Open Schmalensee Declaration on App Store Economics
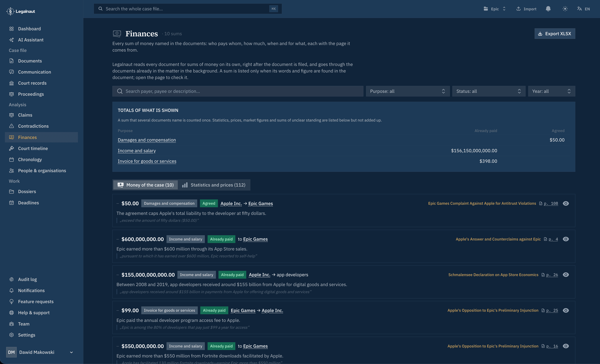600x364 pixels. click(x=493, y=275)
